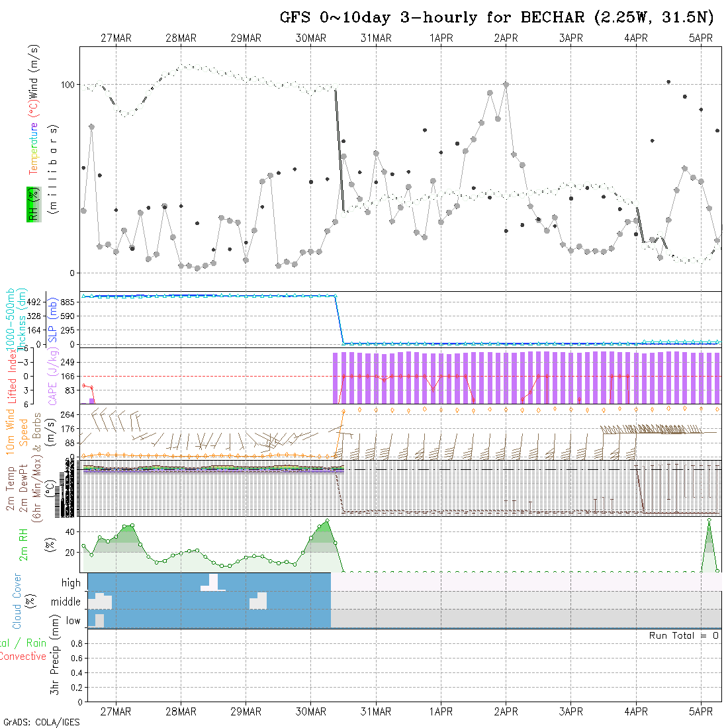This screenshot has height=728, width=728.
Task: Click the green 2m RH axis label
Action: click(23, 543)
